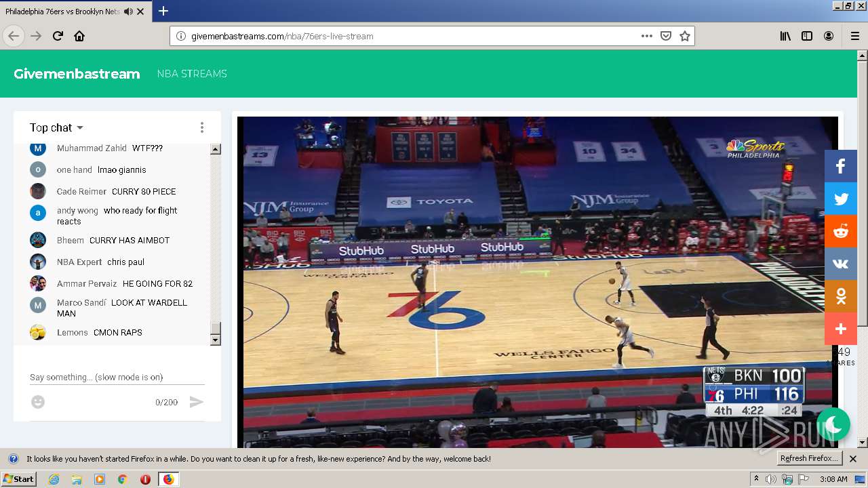Share on Odnoklassniki
Screen dimensions: 868x488
point(841,296)
